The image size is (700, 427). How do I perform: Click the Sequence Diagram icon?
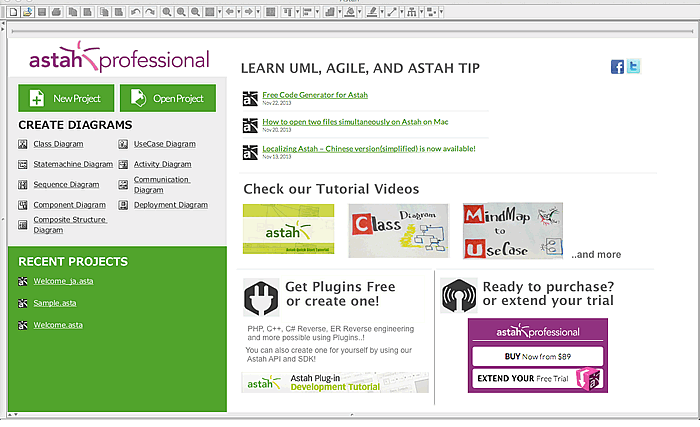(x=23, y=184)
